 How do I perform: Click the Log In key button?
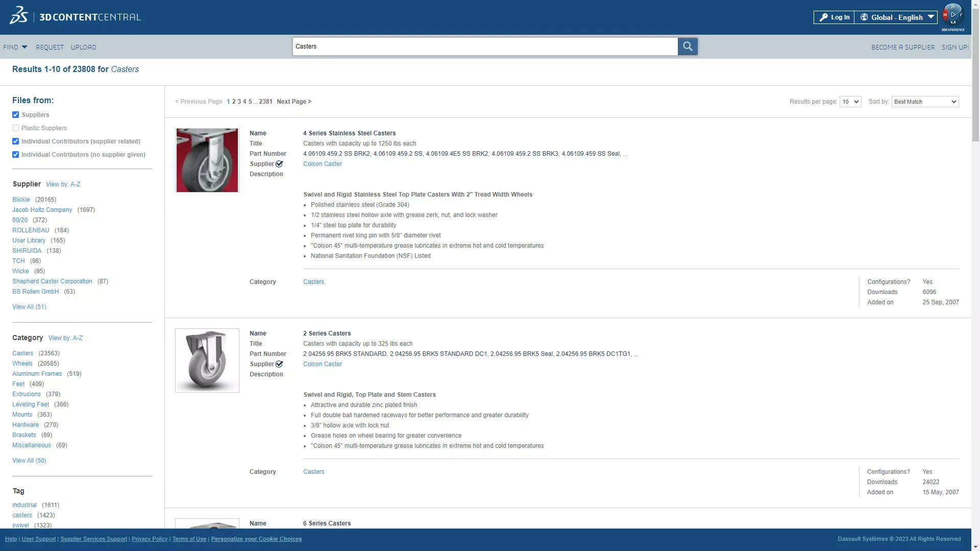(834, 17)
